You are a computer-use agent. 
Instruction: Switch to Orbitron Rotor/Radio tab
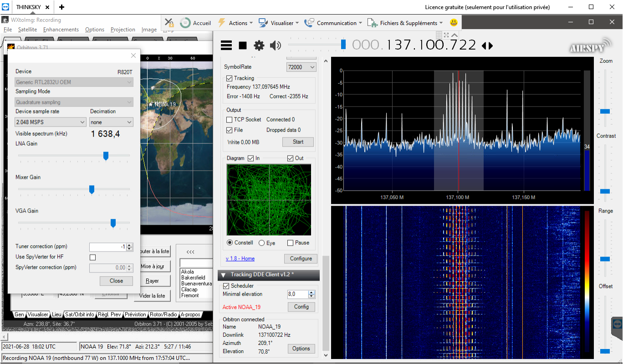coord(163,314)
